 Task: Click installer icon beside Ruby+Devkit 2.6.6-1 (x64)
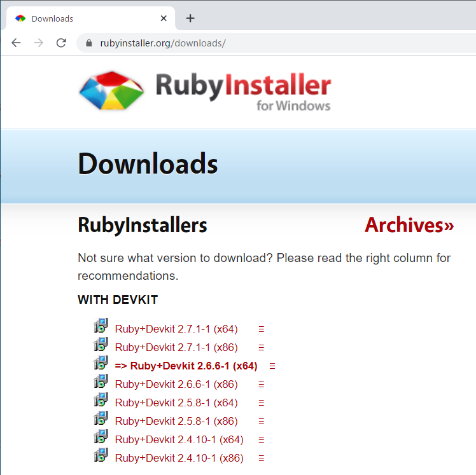(x=101, y=364)
